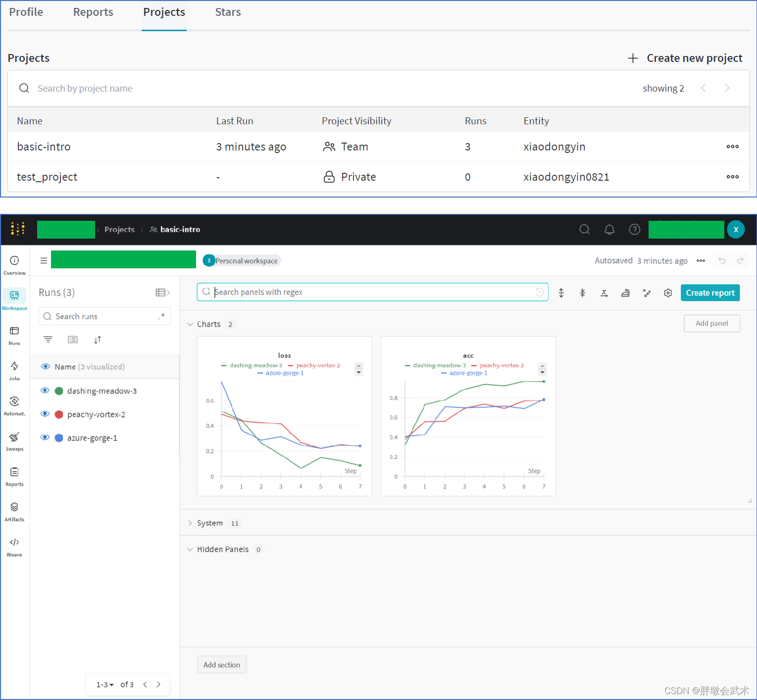Toggle visibility of all runs in Name header
Screen dimensions: 757x700
point(46,367)
